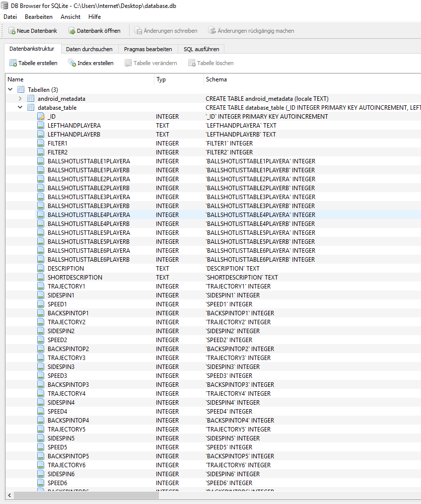Switch to the SQL ausführen tab

point(201,49)
